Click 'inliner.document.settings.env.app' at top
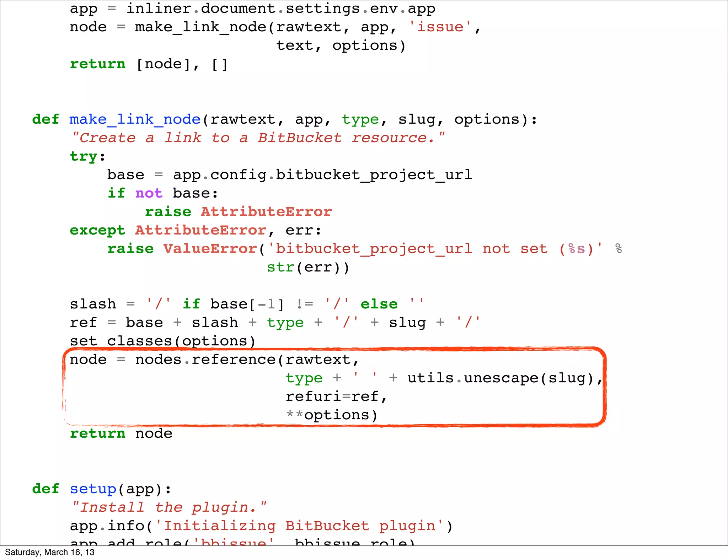Viewport: 728px width, 560px height. [x=281, y=9]
